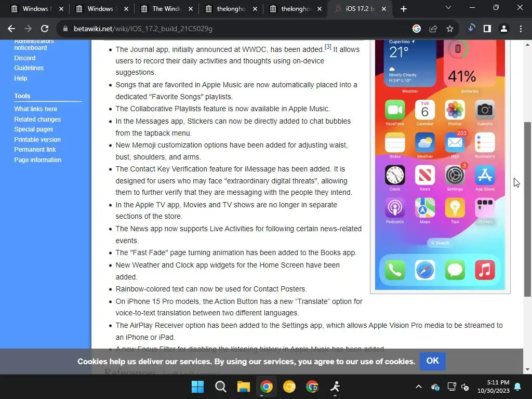Open the Google icon in address bar
This screenshot has height=399, width=532.
click(417, 29)
